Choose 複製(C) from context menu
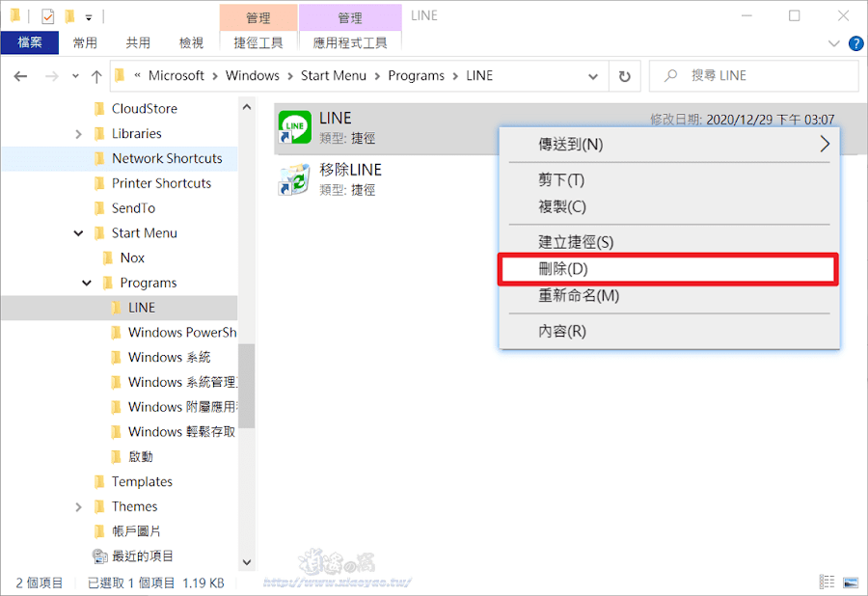The height and width of the screenshot is (596, 868). coord(668,207)
